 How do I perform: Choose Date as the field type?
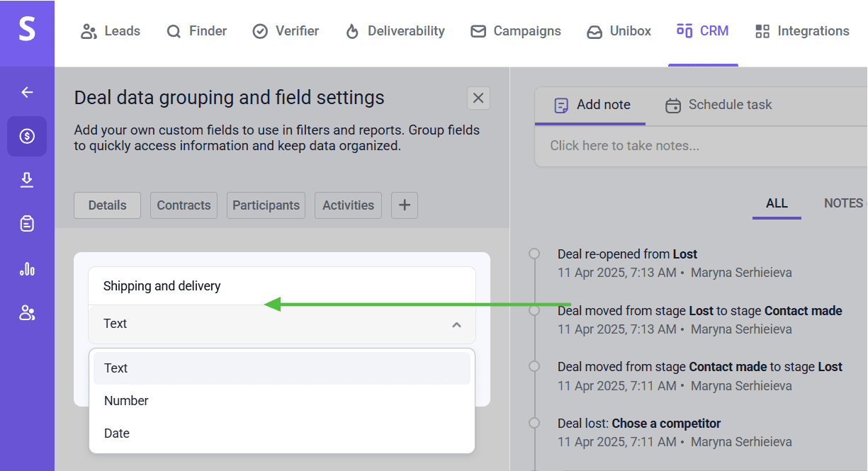tap(117, 433)
